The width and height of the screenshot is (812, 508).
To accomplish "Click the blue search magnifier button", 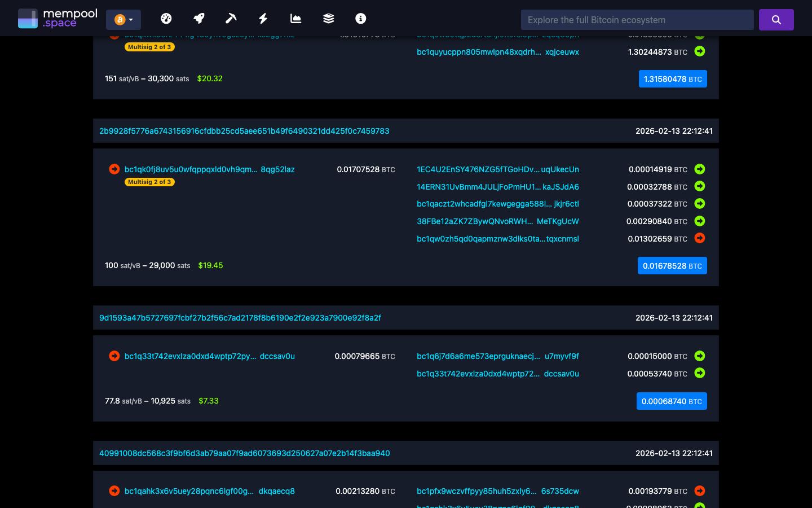I will click(x=776, y=19).
